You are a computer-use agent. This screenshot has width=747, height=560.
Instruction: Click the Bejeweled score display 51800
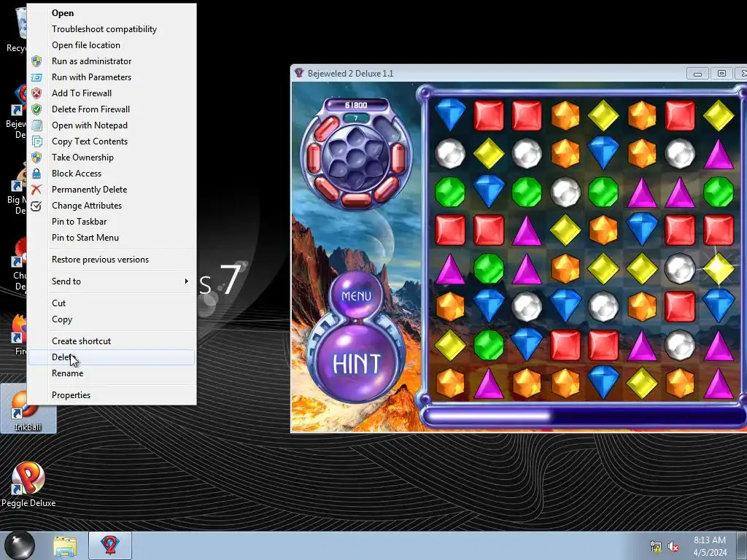point(356,105)
